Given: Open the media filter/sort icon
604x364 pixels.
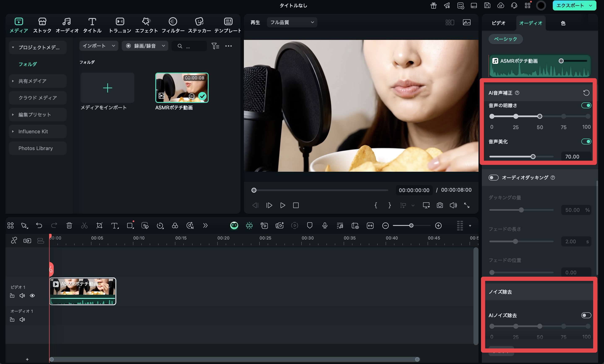Looking at the screenshot, I should point(215,46).
